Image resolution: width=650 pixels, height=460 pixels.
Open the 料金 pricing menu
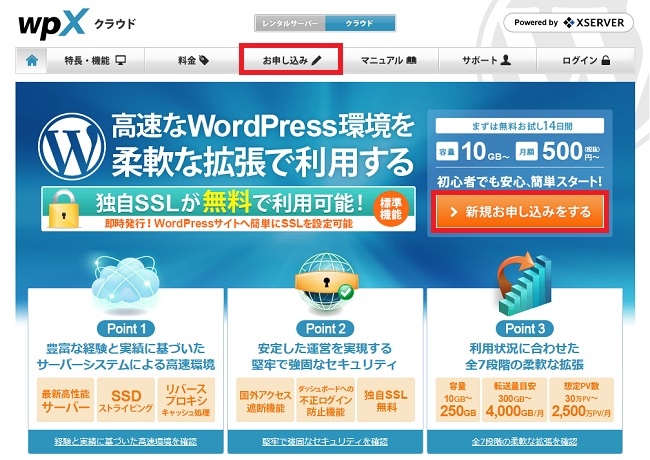(x=193, y=61)
